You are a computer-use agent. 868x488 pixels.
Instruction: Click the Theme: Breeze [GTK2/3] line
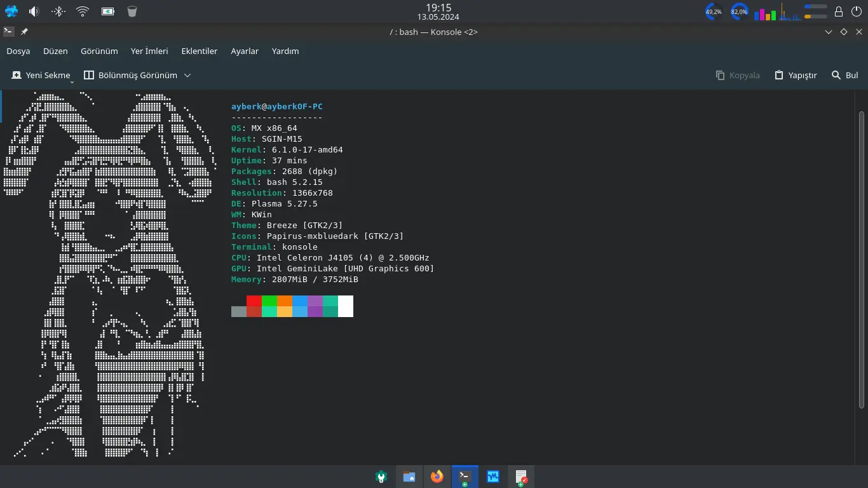pyautogui.click(x=287, y=226)
